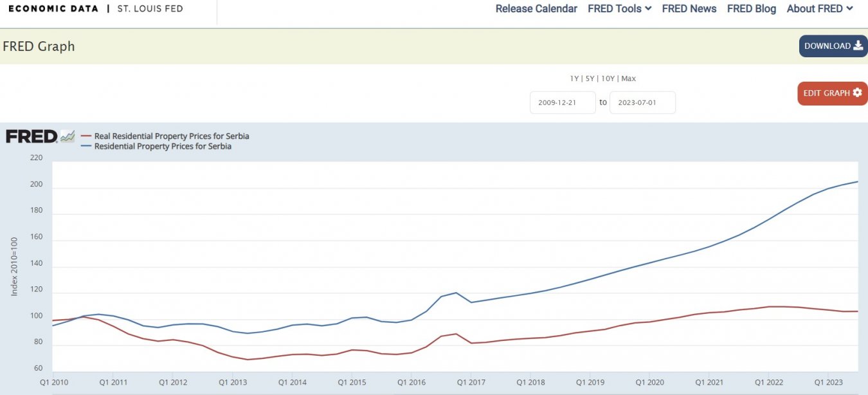Open Real Residential Property Prices series label
The width and height of the screenshot is (868, 395).
coord(172,136)
